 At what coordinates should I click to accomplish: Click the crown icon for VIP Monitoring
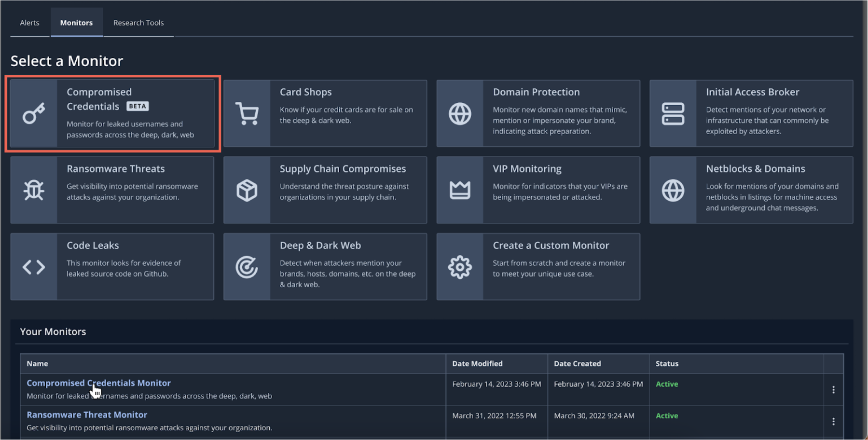(460, 190)
